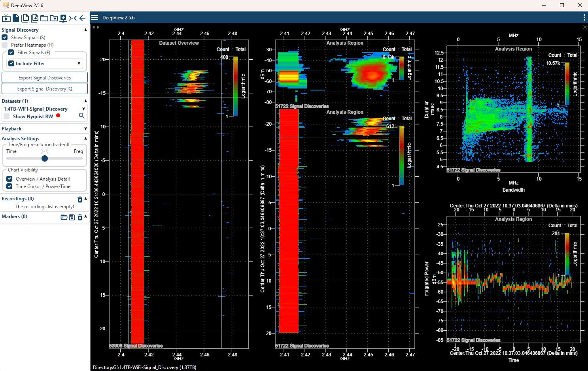This screenshot has height=371, width=588.
Task: Open the hamburger menu next to DeepView 2.5.6
Action: 95,18
